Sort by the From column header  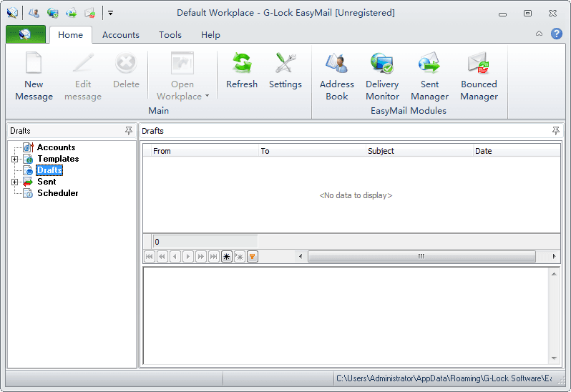pyautogui.click(x=205, y=151)
